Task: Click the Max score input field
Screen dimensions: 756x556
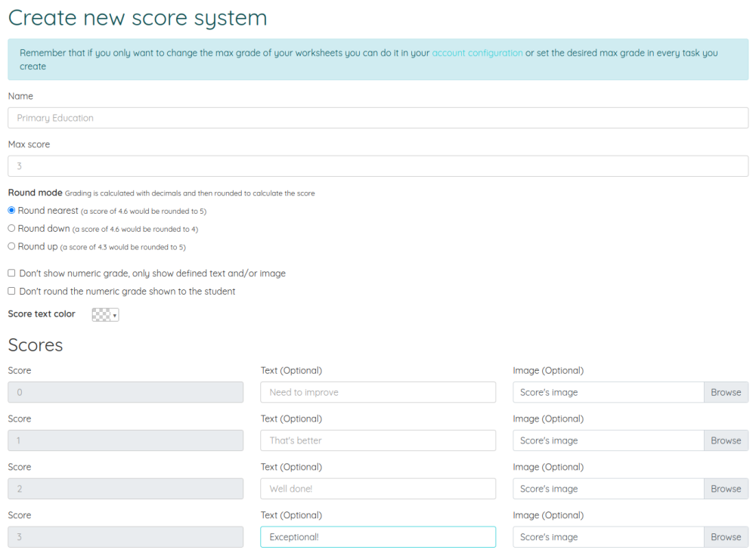Action: click(x=378, y=165)
